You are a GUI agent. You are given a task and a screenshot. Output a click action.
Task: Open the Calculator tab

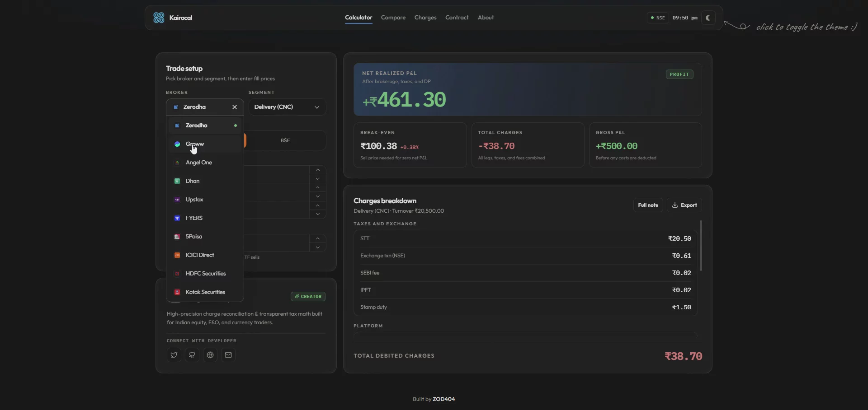[359, 18]
